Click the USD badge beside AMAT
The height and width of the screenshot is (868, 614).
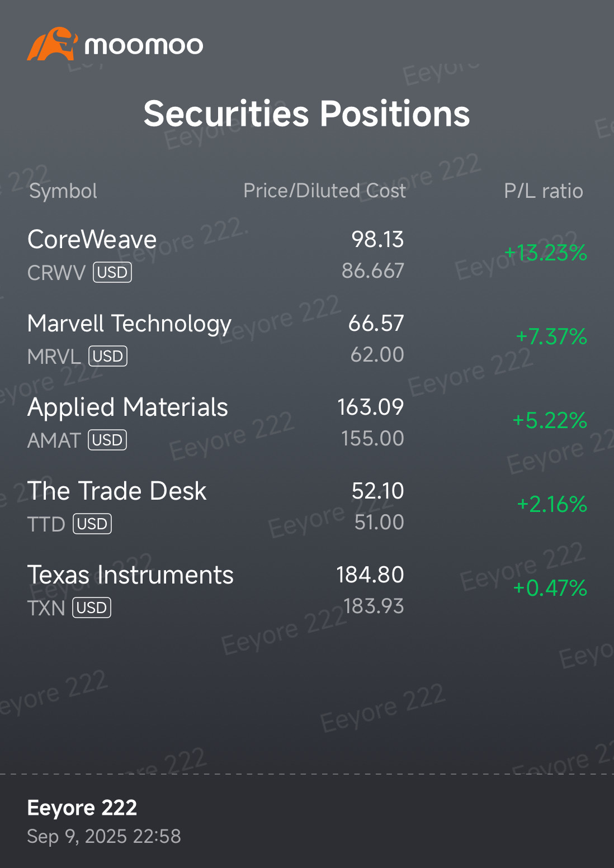coord(107,440)
